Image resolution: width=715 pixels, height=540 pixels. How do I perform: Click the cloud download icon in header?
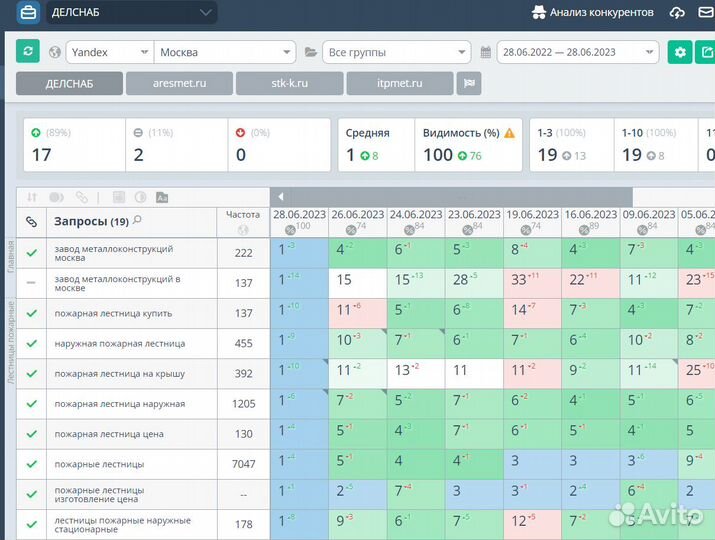click(x=677, y=13)
